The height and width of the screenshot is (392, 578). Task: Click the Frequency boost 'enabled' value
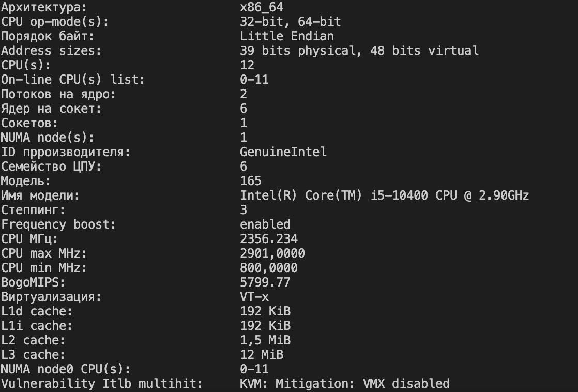[265, 224]
